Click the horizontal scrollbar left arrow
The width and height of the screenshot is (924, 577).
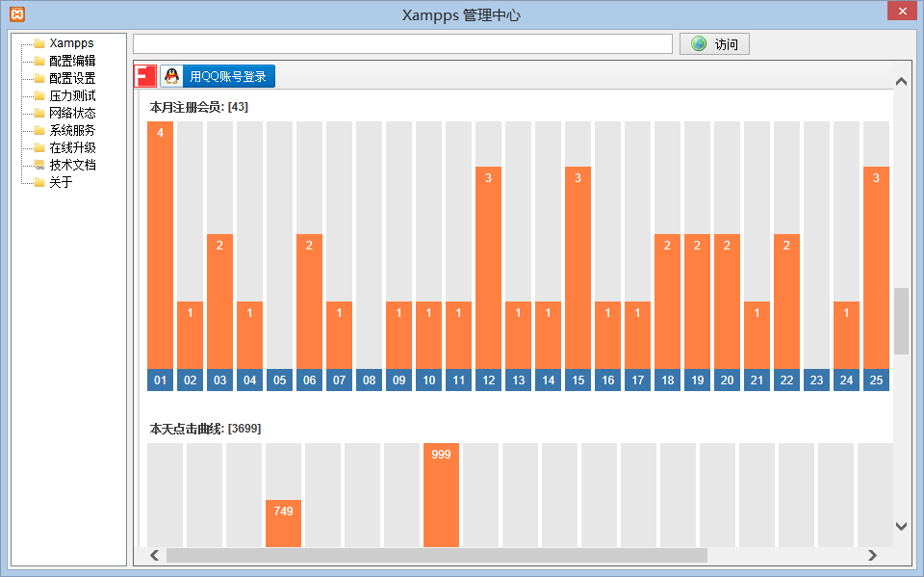[x=154, y=555]
